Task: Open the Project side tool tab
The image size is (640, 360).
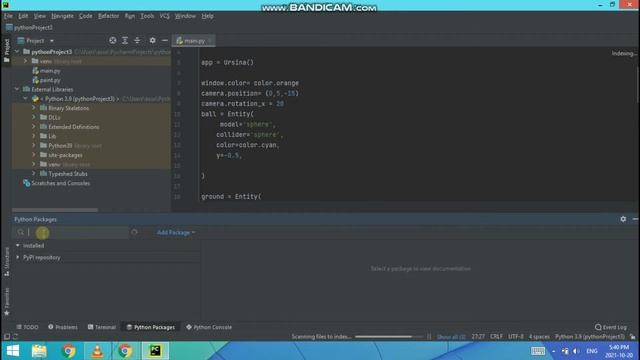Action: pos(6,50)
